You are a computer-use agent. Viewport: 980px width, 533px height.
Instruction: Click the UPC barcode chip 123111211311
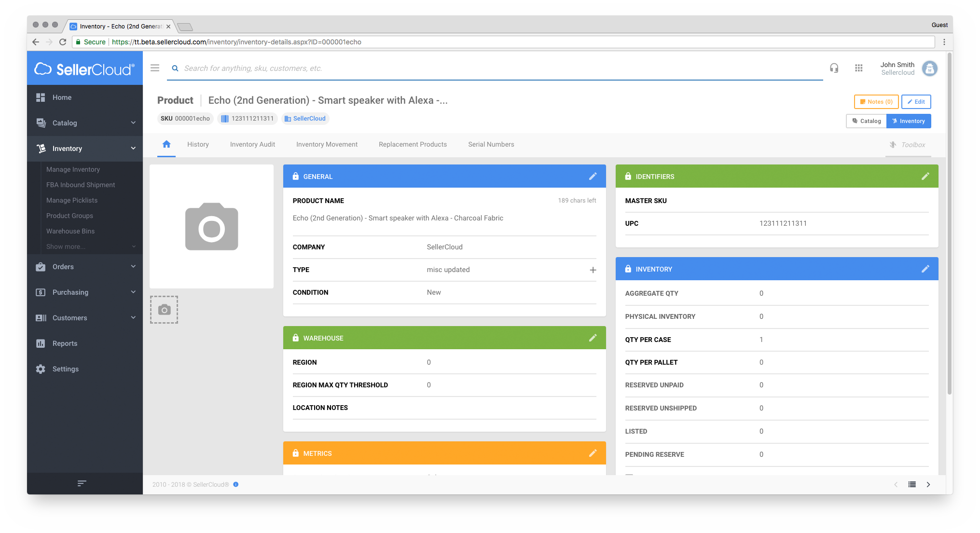coord(247,119)
